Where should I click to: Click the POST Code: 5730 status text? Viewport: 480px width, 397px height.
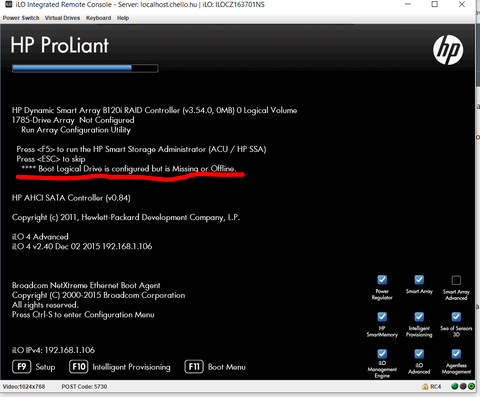(x=84, y=387)
